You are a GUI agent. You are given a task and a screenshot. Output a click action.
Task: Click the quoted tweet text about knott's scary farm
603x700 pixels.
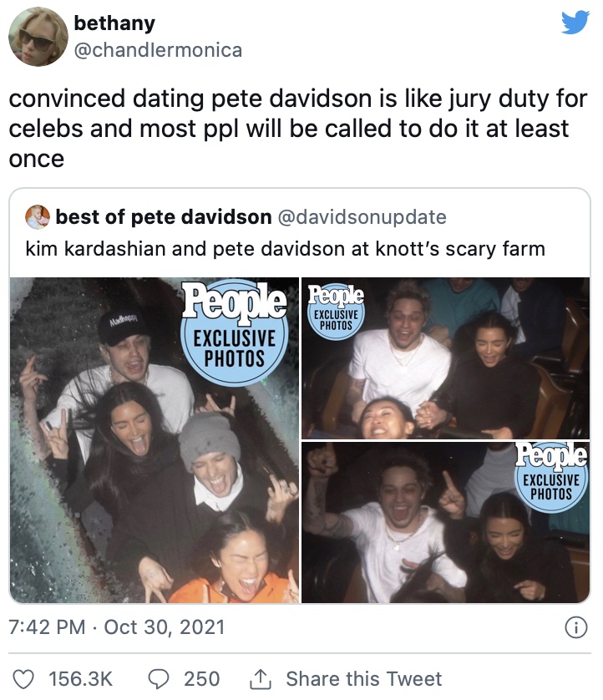click(285, 249)
